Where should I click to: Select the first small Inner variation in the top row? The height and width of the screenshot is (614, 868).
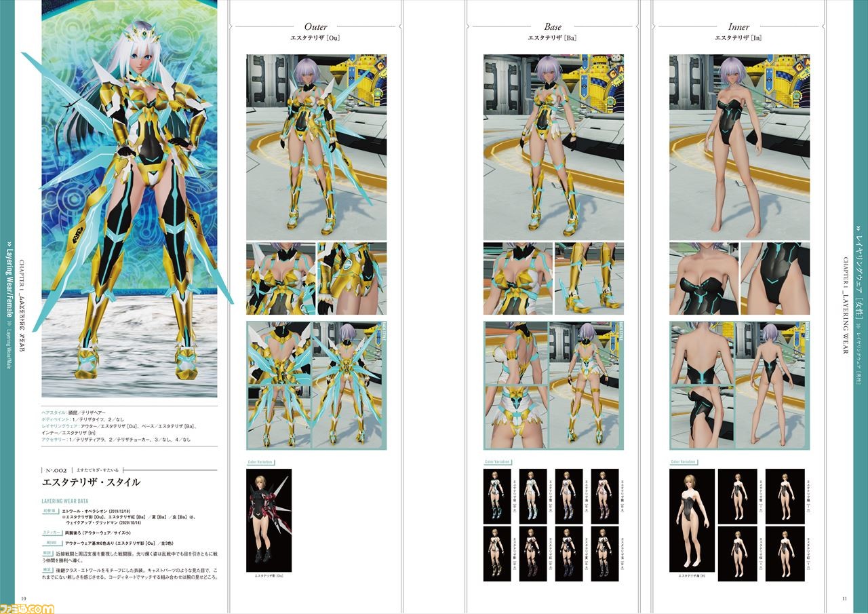737,496
